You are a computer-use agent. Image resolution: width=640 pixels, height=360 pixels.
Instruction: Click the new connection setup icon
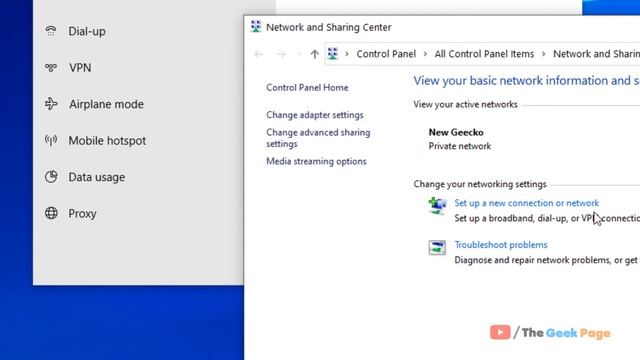pyautogui.click(x=437, y=206)
